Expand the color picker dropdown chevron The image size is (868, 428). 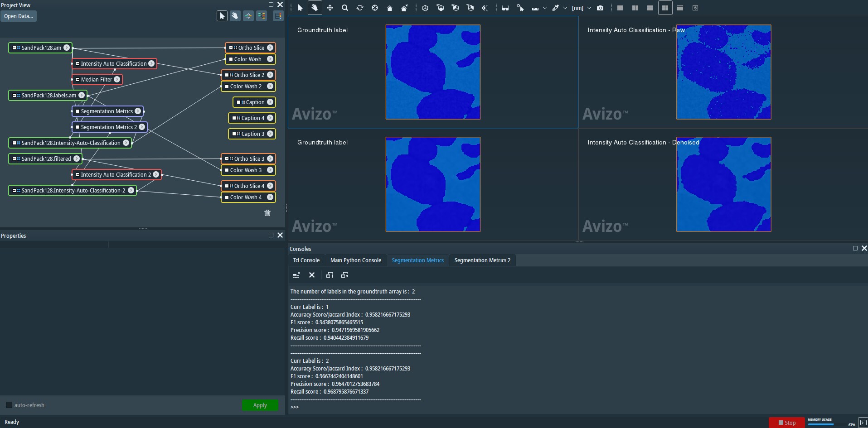[x=565, y=8]
